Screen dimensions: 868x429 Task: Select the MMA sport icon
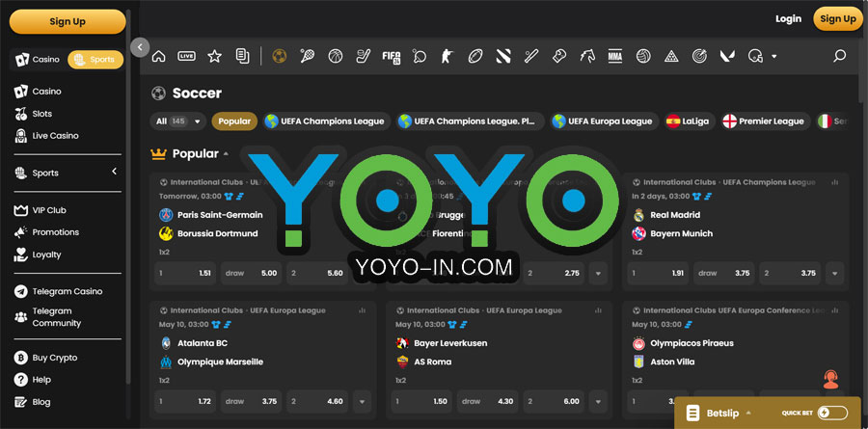[x=615, y=56]
